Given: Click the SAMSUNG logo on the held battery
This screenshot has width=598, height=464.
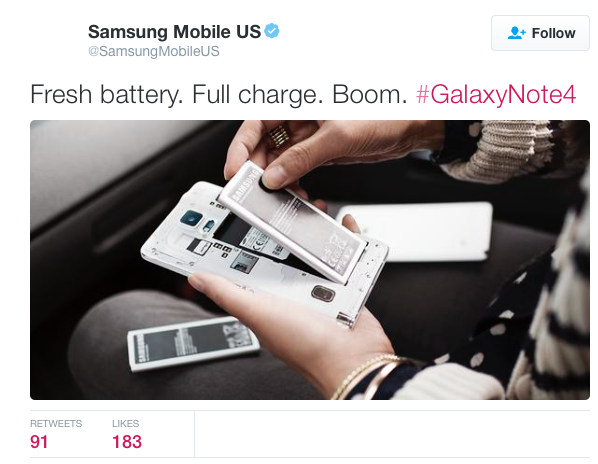Looking at the screenshot, I should tap(244, 185).
